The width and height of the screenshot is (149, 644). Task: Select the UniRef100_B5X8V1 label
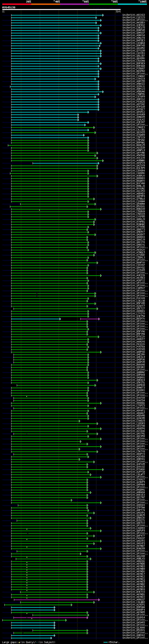coord(134,630)
